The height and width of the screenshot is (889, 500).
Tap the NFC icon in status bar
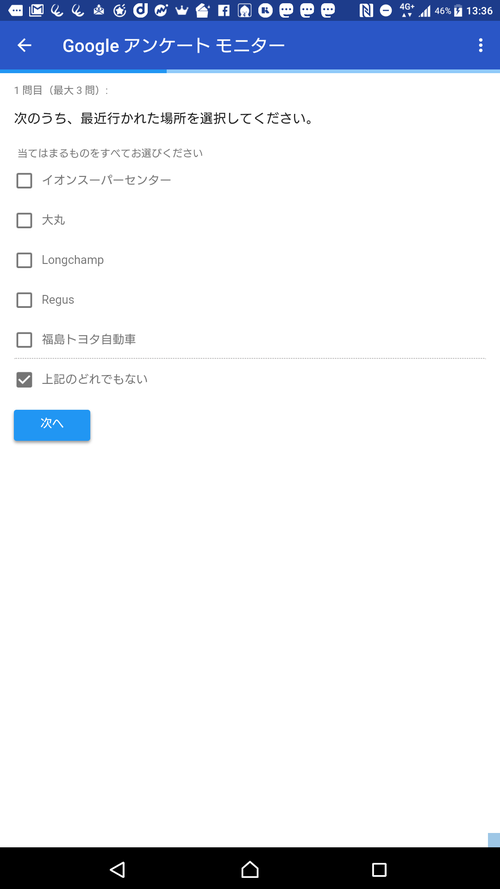click(366, 10)
